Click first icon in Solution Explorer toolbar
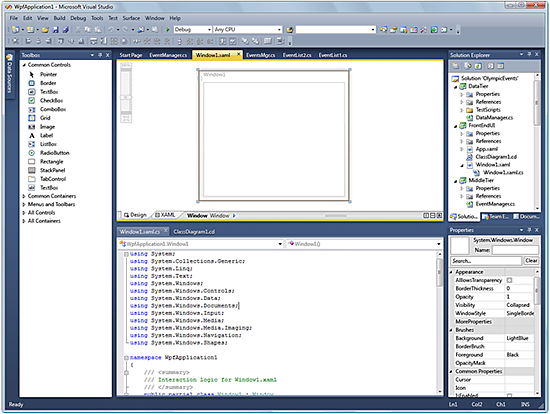Viewport: 550px width, 414px height. [x=455, y=66]
